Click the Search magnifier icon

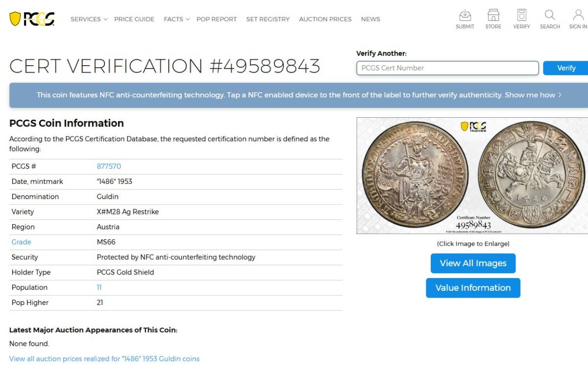click(x=550, y=15)
